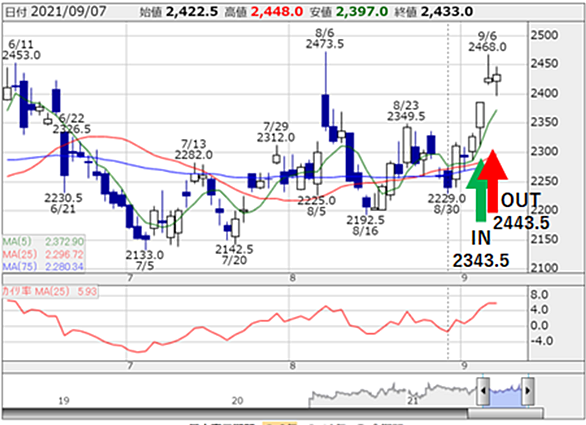Click the 8.0 deviation axis label

click(x=539, y=295)
